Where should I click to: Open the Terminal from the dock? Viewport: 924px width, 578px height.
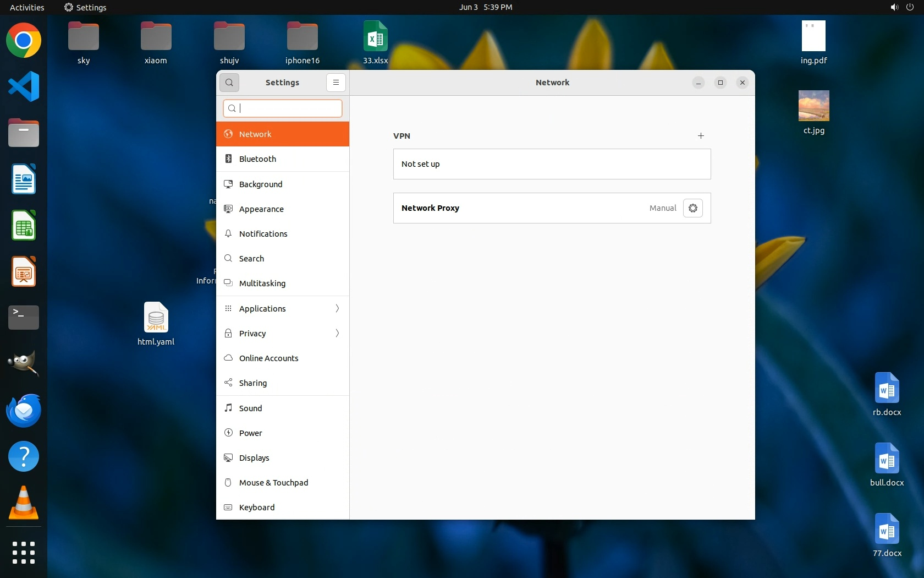[x=24, y=318]
